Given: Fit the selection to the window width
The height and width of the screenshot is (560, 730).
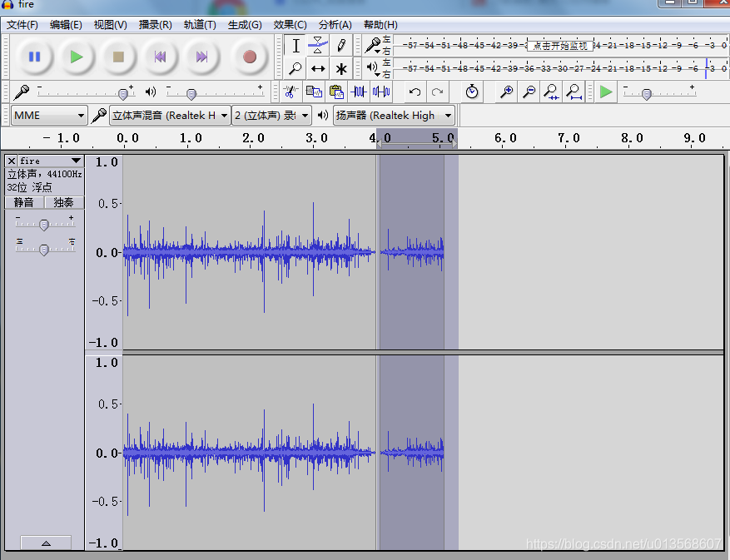Looking at the screenshot, I should click(x=551, y=92).
